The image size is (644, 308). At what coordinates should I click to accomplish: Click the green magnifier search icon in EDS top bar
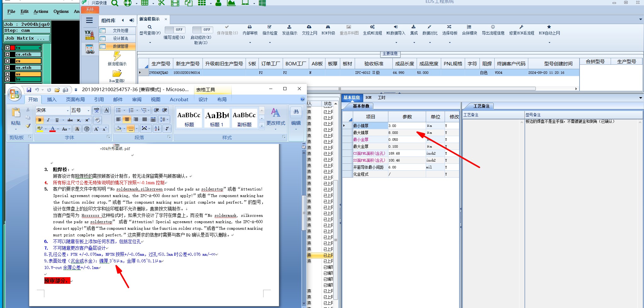pyautogui.click(x=115, y=3)
